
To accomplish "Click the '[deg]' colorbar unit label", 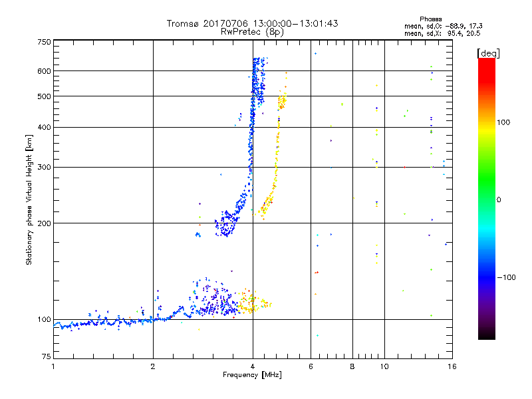I will pyautogui.click(x=488, y=53).
